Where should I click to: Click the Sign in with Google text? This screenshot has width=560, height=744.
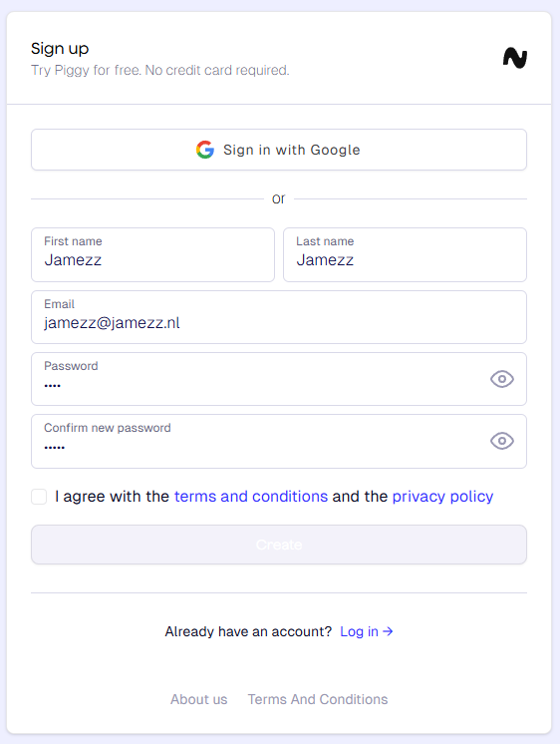[292, 150]
